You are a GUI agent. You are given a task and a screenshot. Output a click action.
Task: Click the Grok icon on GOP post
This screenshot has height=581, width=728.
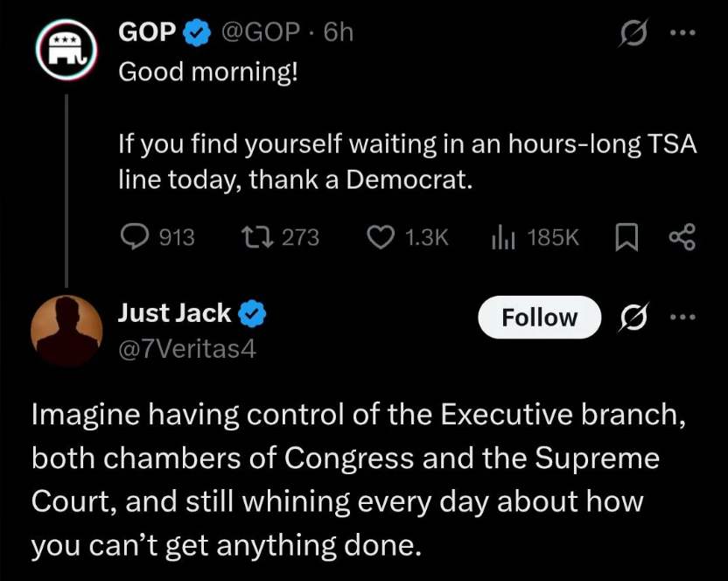[632, 33]
